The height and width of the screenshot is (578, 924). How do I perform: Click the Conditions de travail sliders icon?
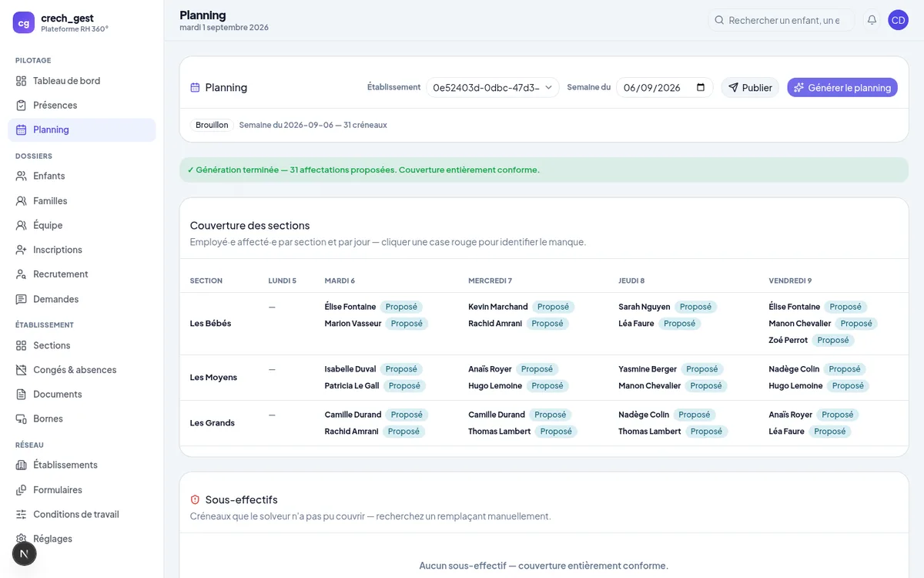tap(22, 515)
